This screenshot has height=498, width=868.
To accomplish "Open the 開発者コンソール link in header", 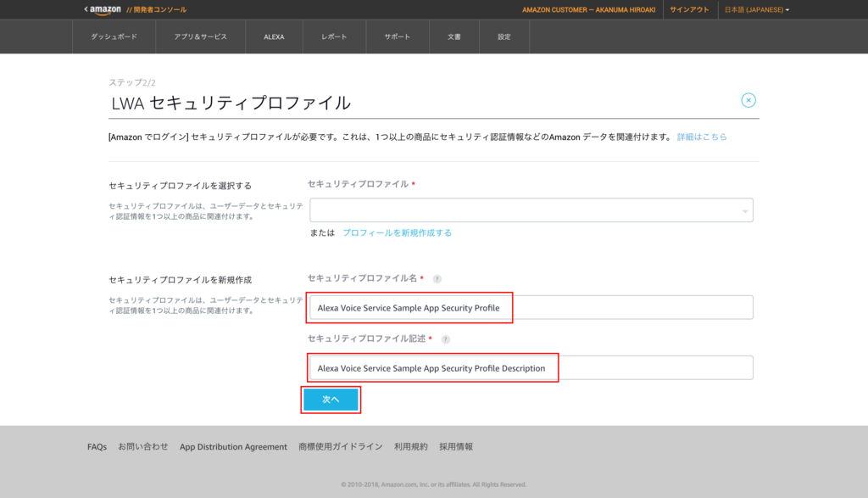I will [x=157, y=10].
